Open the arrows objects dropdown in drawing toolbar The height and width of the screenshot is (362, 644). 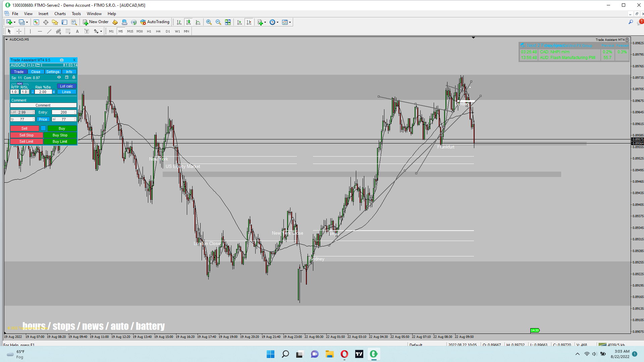pos(101,32)
